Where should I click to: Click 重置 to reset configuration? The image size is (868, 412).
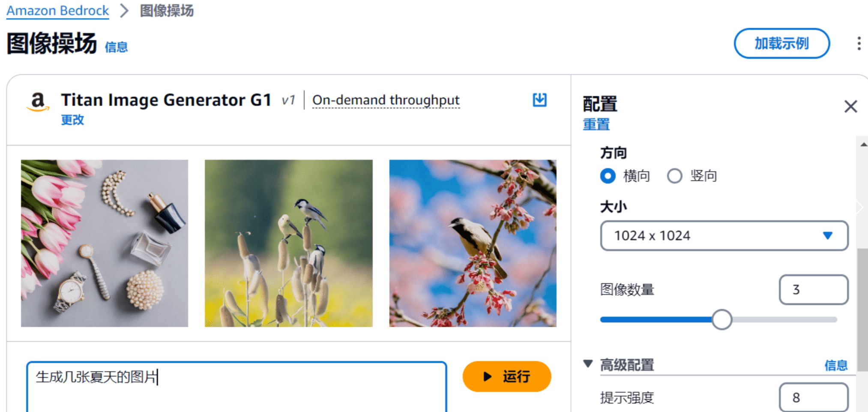[x=596, y=124]
